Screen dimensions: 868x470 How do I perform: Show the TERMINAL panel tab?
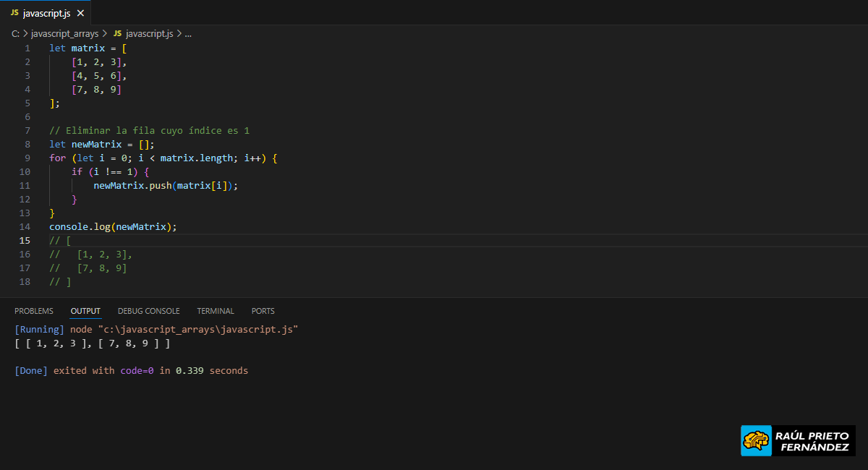click(x=216, y=311)
